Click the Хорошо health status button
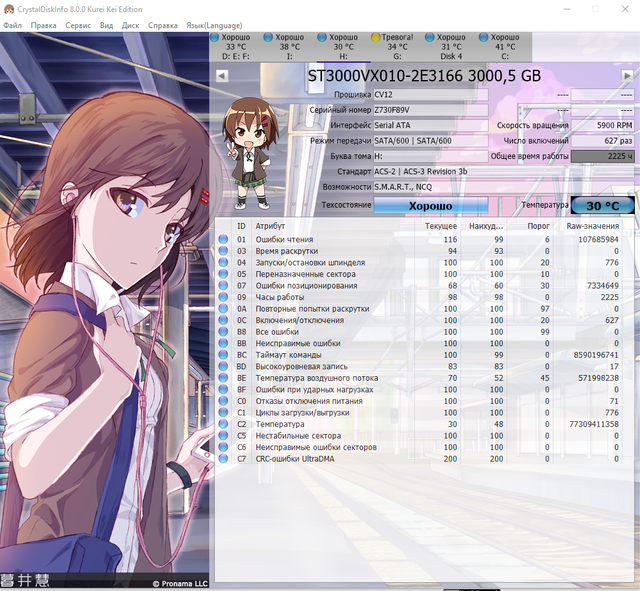 tap(431, 206)
